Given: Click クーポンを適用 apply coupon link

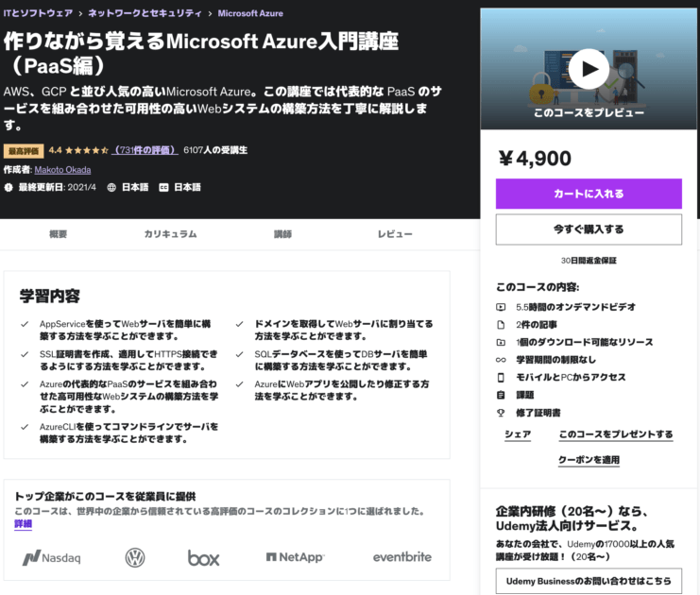Looking at the screenshot, I should click(x=589, y=460).
